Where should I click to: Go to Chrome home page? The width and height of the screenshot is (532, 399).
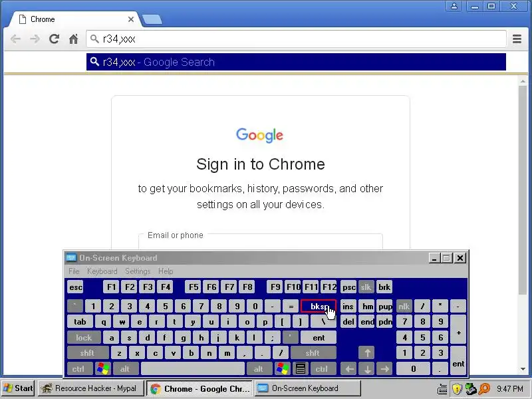pyautogui.click(x=73, y=39)
